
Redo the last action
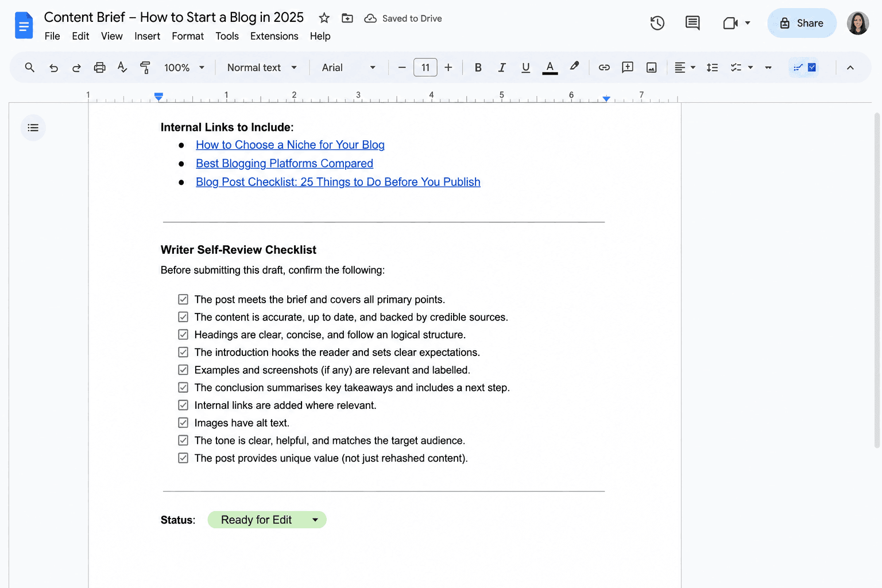pyautogui.click(x=76, y=68)
